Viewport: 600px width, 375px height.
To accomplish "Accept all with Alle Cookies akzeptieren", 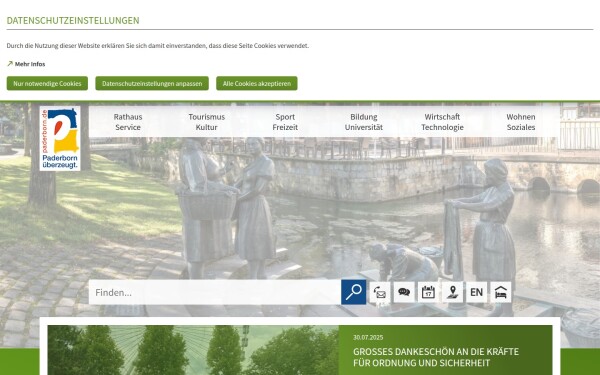I will pyautogui.click(x=257, y=83).
